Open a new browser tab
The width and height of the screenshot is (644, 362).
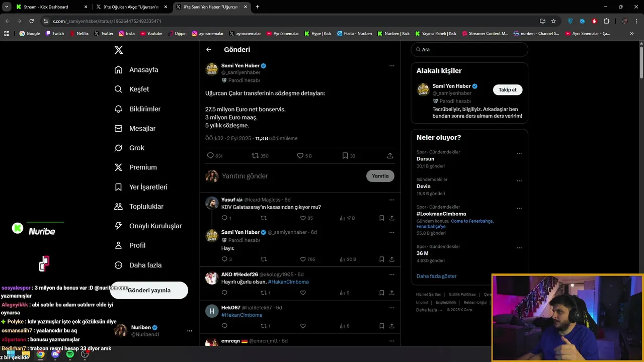(x=258, y=7)
